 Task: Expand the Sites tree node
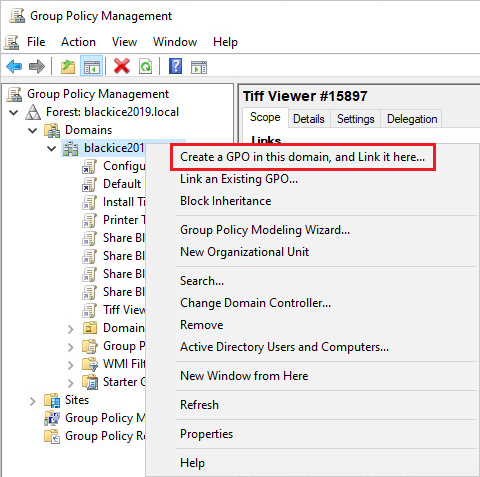pyautogui.click(x=32, y=401)
